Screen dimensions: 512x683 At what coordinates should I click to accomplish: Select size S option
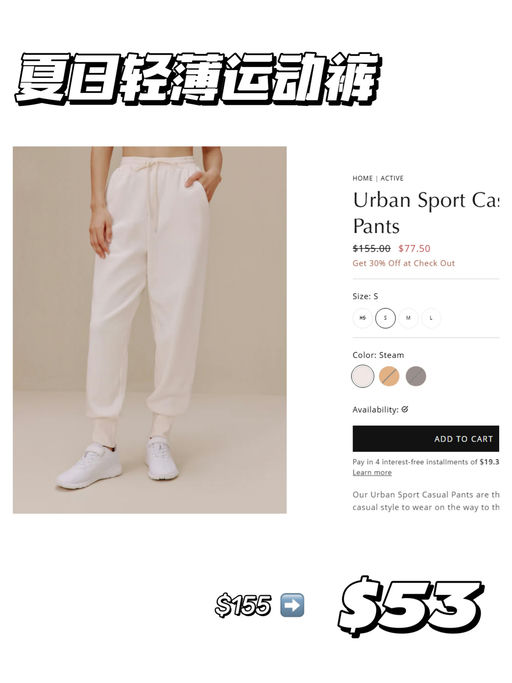pos(385,318)
